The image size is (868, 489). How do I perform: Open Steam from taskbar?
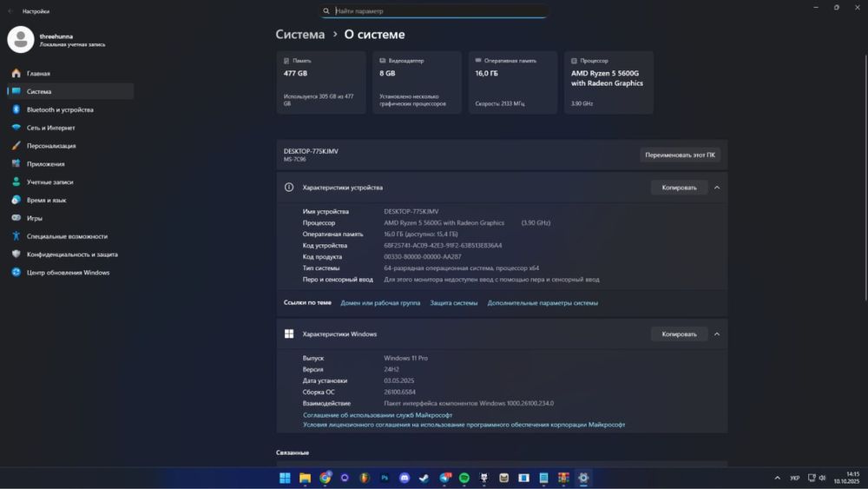coord(424,478)
